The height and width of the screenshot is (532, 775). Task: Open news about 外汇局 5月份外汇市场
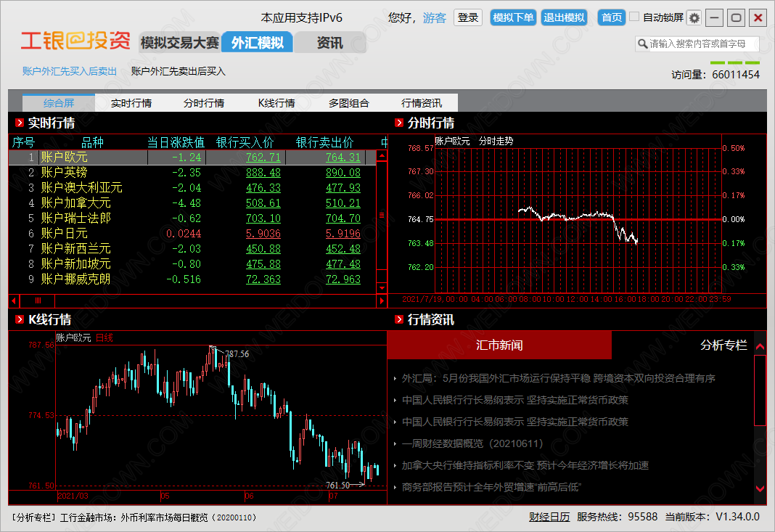click(559, 378)
